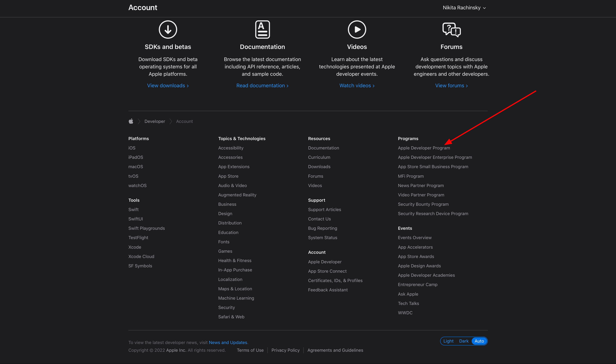Open Agreements and Guidelines link

[x=335, y=350]
